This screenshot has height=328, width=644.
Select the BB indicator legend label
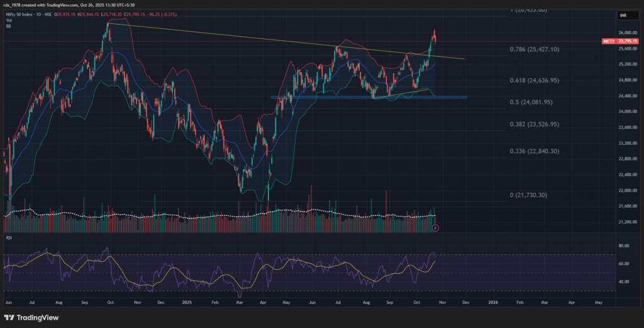(x=8, y=25)
